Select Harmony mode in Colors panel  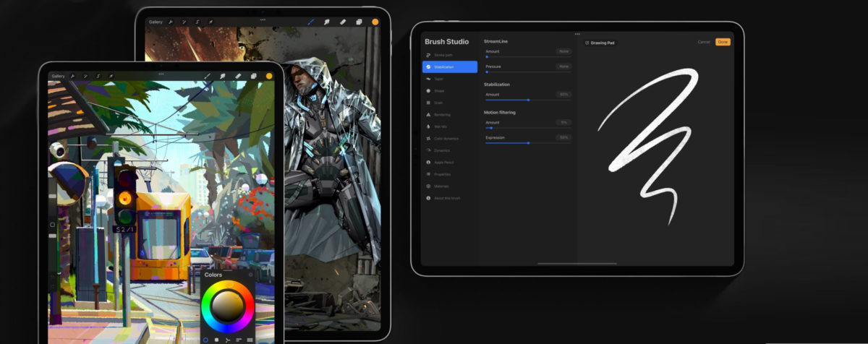coord(227,340)
